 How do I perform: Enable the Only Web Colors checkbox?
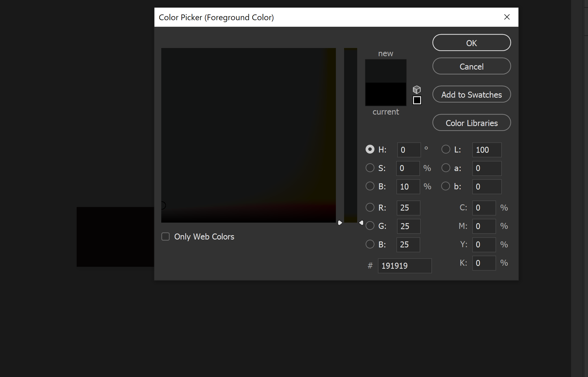[165, 237]
